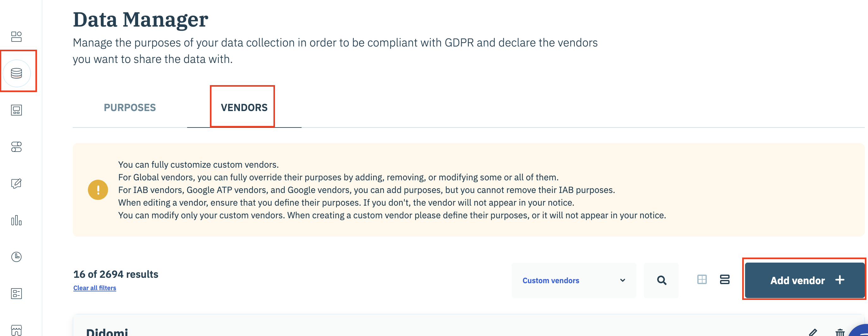
Task: Click the clock report sidebar icon
Action: point(16,257)
